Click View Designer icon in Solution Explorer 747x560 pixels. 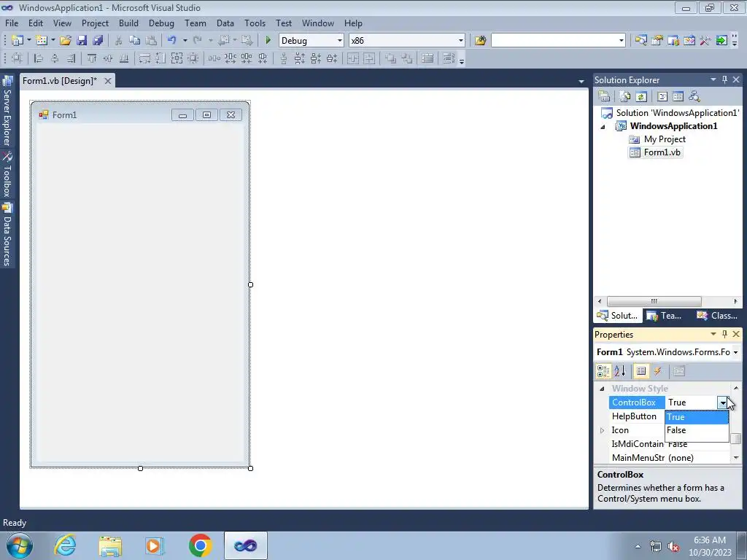tap(678, 97)
